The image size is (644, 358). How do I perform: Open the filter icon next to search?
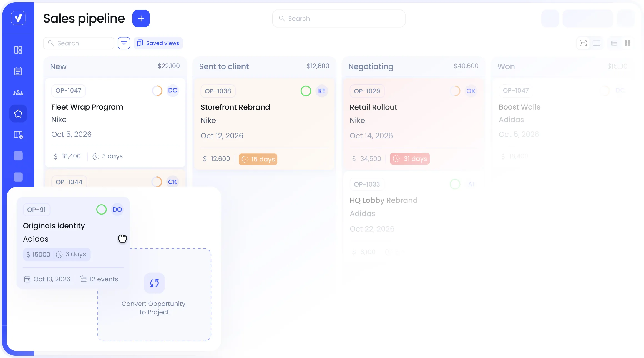(124, 43)
